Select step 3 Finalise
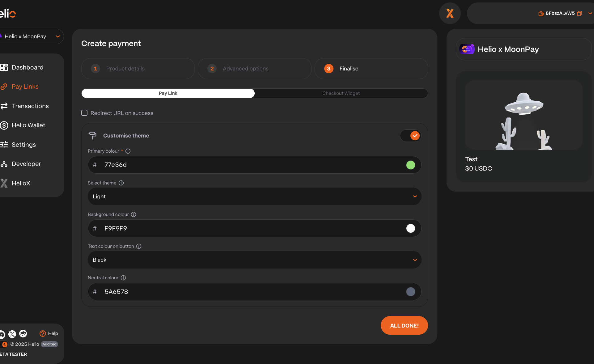Screen dimensions: 594x364 371,69
